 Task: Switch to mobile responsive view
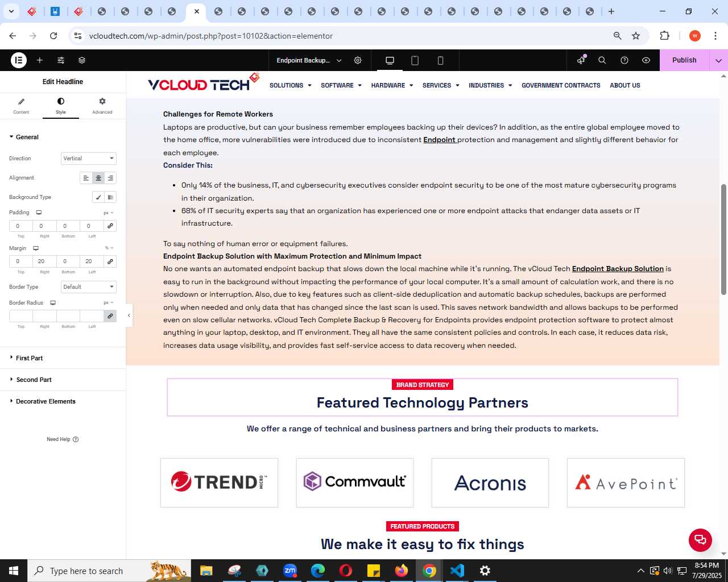[x=440, y=60]
